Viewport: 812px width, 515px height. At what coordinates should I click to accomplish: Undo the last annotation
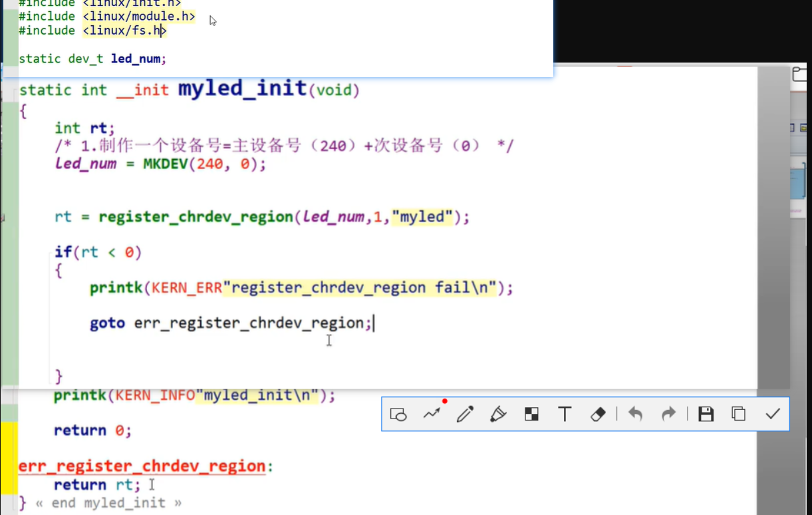(x=635, y=415)
